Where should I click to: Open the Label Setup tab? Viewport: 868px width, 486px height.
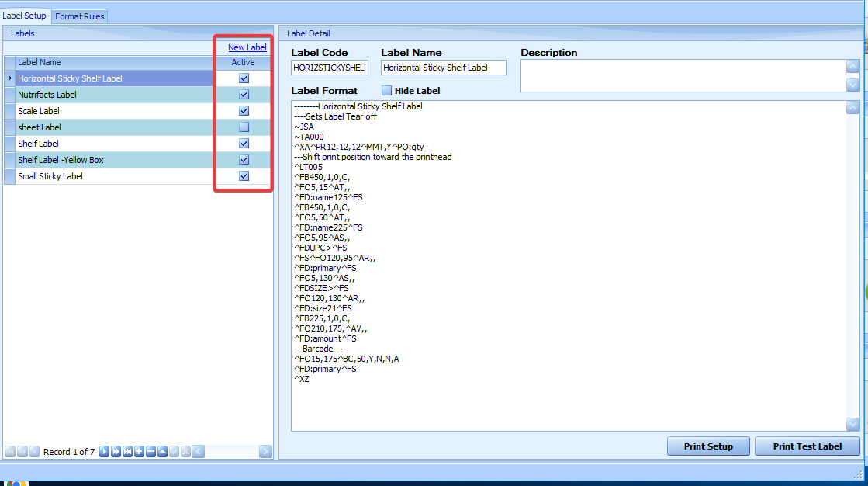click(25, 16)
